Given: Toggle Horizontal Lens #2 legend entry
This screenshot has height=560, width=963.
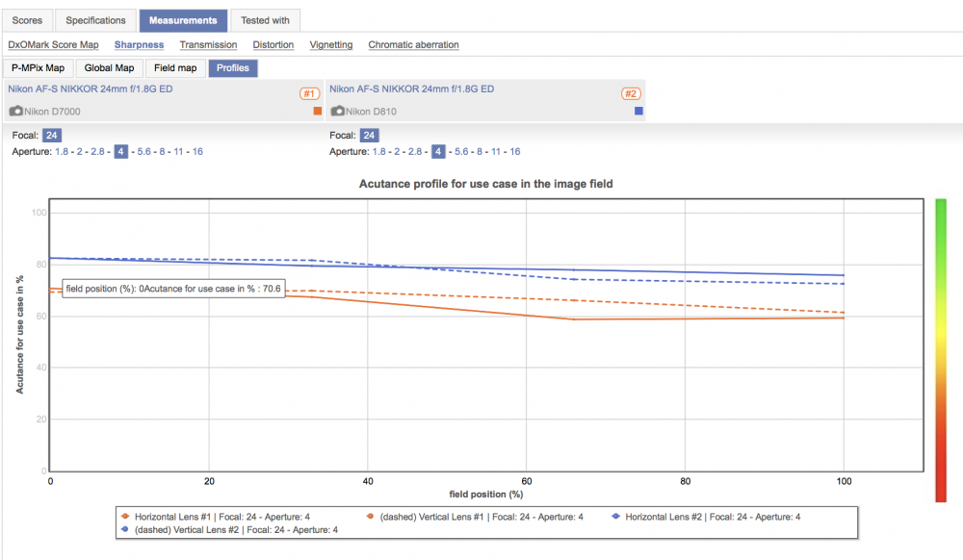Looking at the screenshot, I should (706, 517).
